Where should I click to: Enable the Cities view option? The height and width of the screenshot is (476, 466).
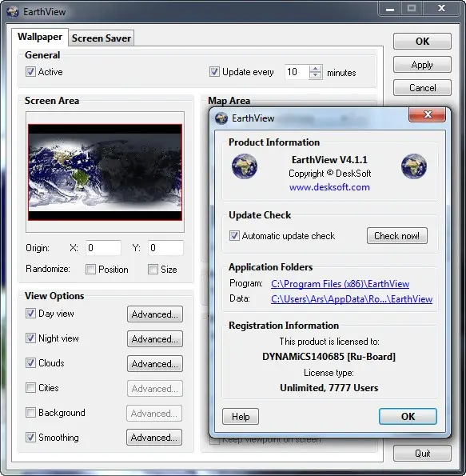[x=30, y=388]
